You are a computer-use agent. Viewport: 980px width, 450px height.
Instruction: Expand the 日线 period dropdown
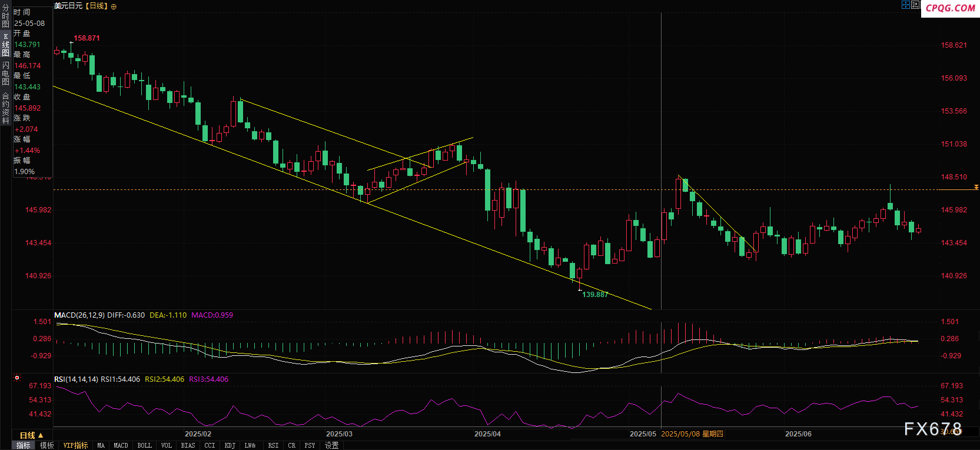(32, 435)
